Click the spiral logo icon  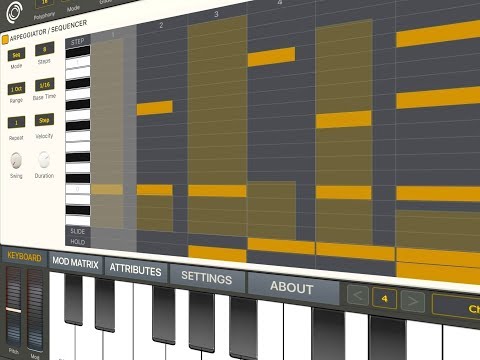pos(14,12)
